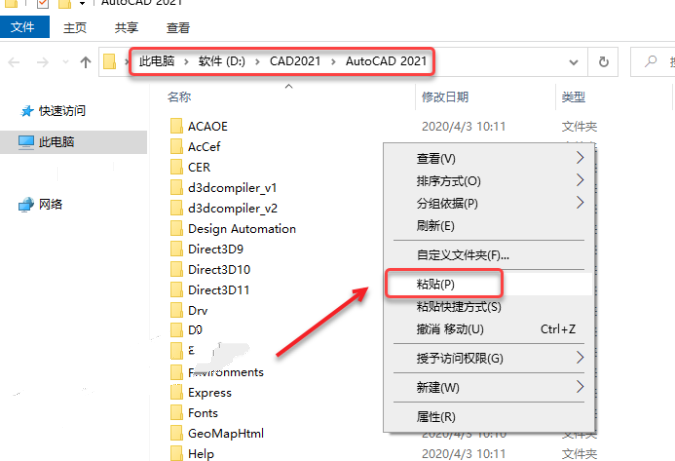Switch to the 共享 ribbon tab
The width and height of the screenshot is (675, 461).
tap(127, 28)
